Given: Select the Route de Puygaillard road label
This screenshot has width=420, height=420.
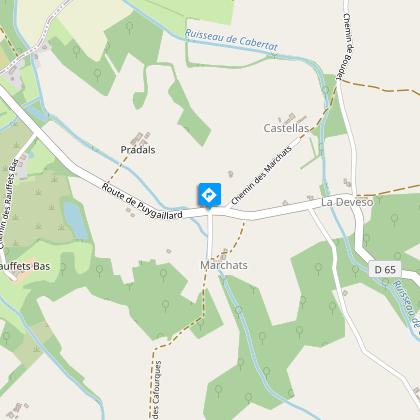Looking at the screenshot, I should (x=142, y=201).
